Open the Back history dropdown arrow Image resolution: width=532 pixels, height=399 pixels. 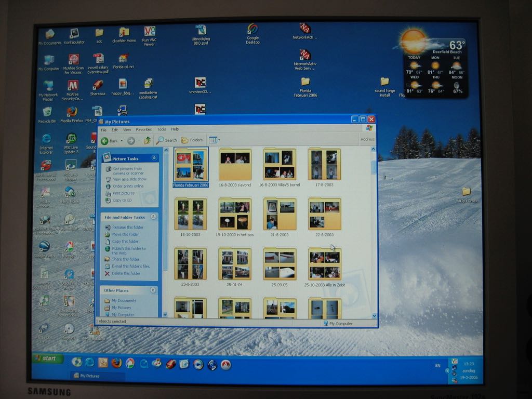coord(122,141)
